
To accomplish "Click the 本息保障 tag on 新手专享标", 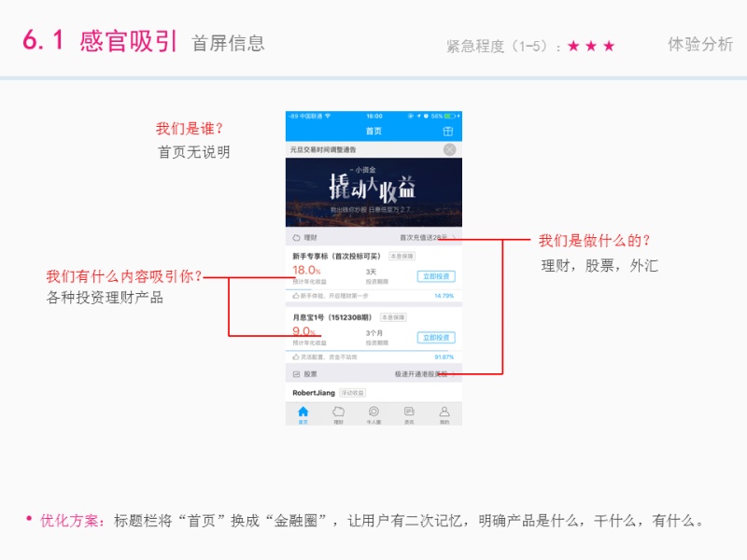I will [402, 256].
